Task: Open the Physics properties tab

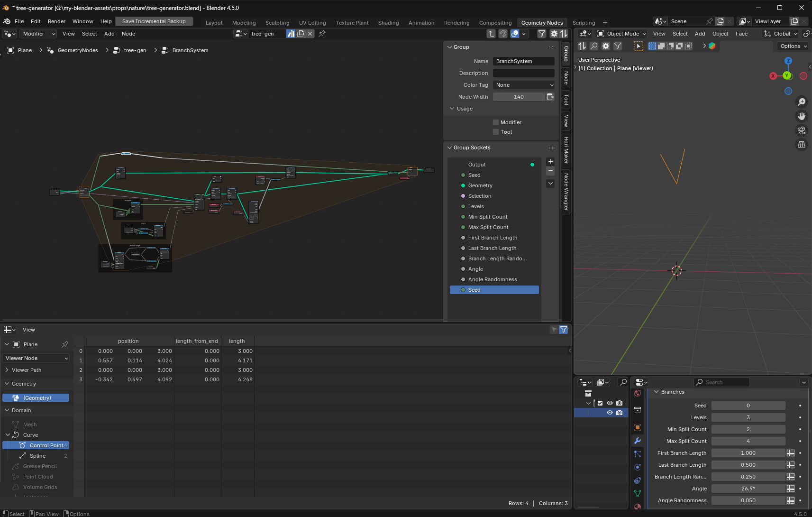Action: 638,467
